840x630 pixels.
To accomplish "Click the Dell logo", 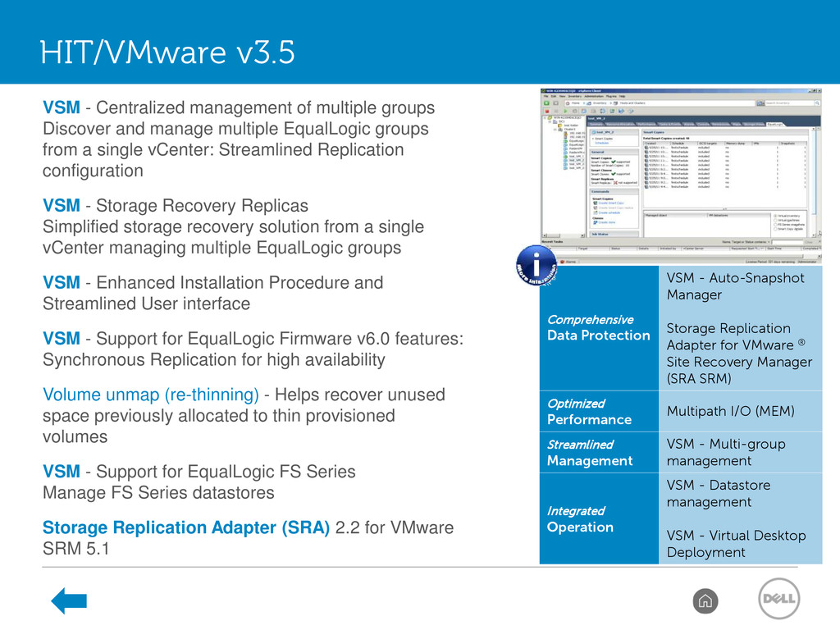I will coord(779,599).
